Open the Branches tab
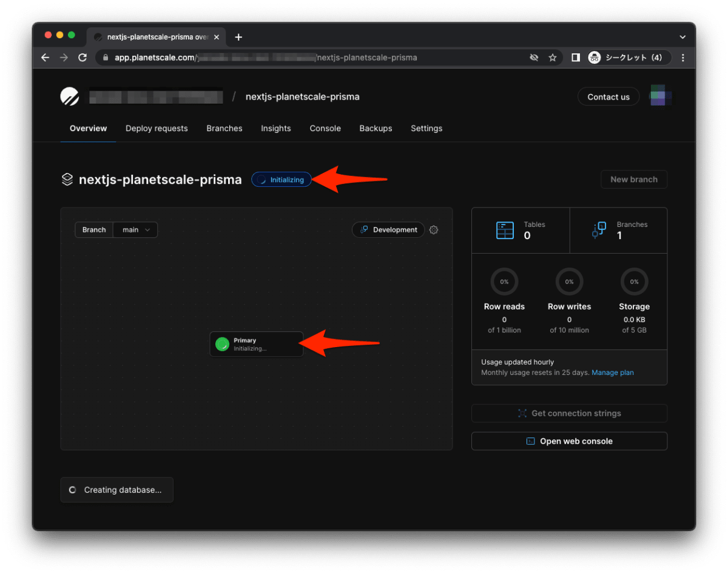This screenshot has height=574, width=728. pyautogui.click(x=224, y=128)
